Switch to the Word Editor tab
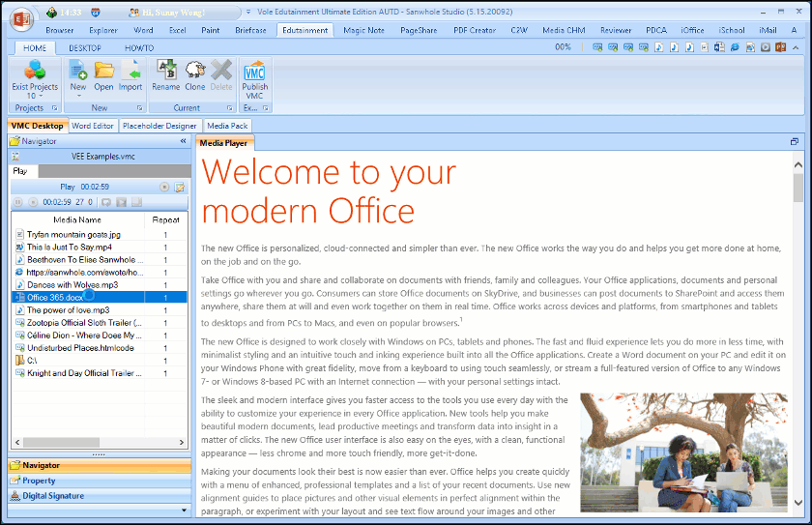This screenshot has height=525, width=812. point(93,126)
